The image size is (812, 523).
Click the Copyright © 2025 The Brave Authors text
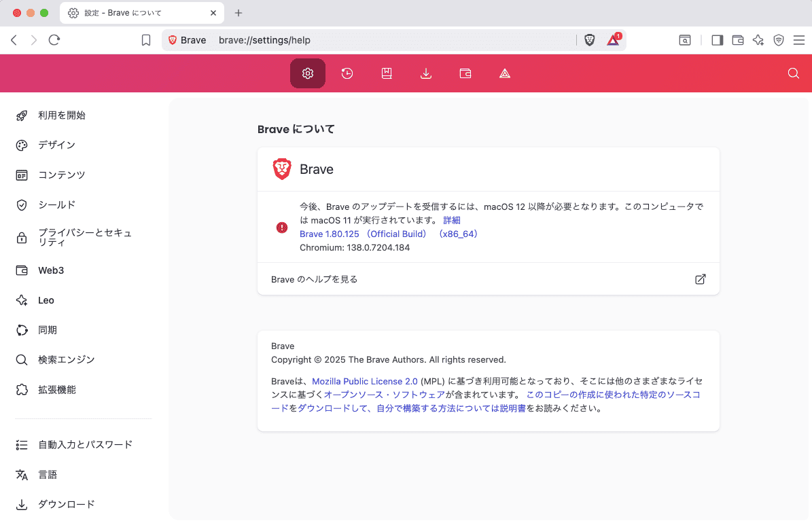point(389,359)
